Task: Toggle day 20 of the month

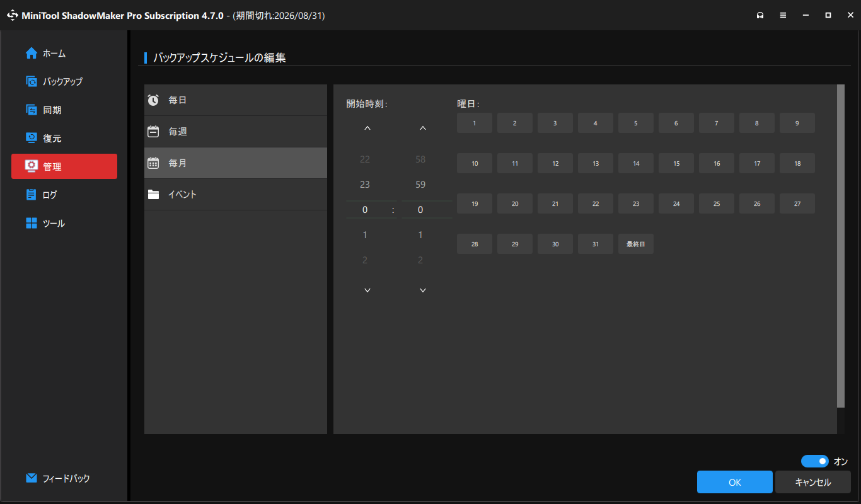Action: (515, 203)
